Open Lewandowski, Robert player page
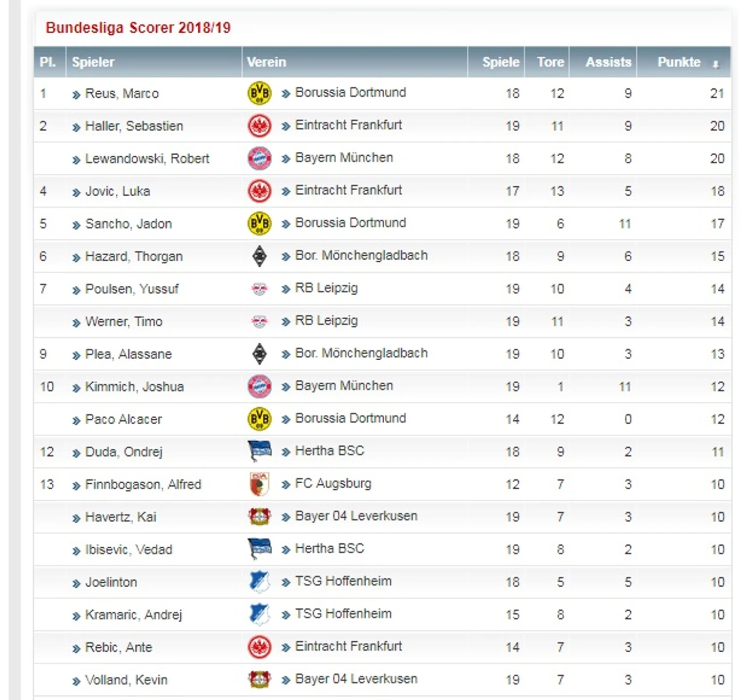 (x=147, y=159)
